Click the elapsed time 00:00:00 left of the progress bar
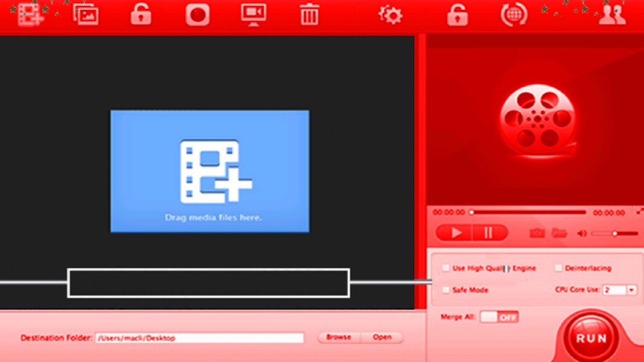The height and width of the screenshot is (362, 644). coord(449,212)
